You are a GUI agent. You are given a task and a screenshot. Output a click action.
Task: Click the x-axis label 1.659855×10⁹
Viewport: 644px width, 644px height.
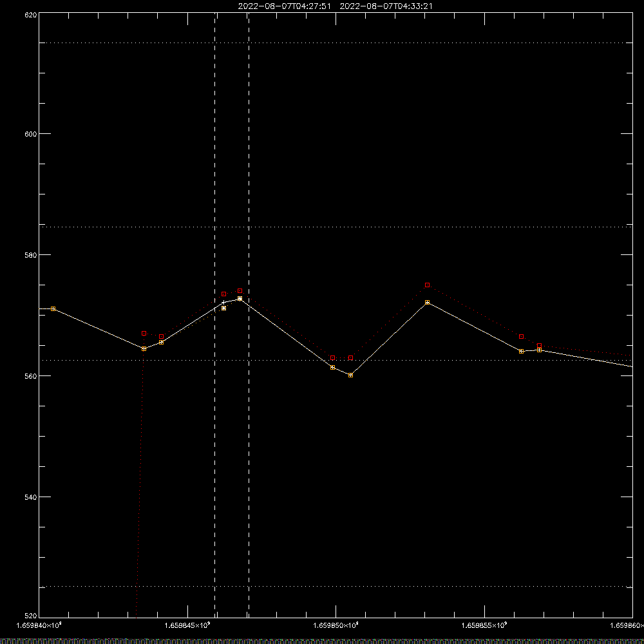pyautogui.click(x=484, y=625)
